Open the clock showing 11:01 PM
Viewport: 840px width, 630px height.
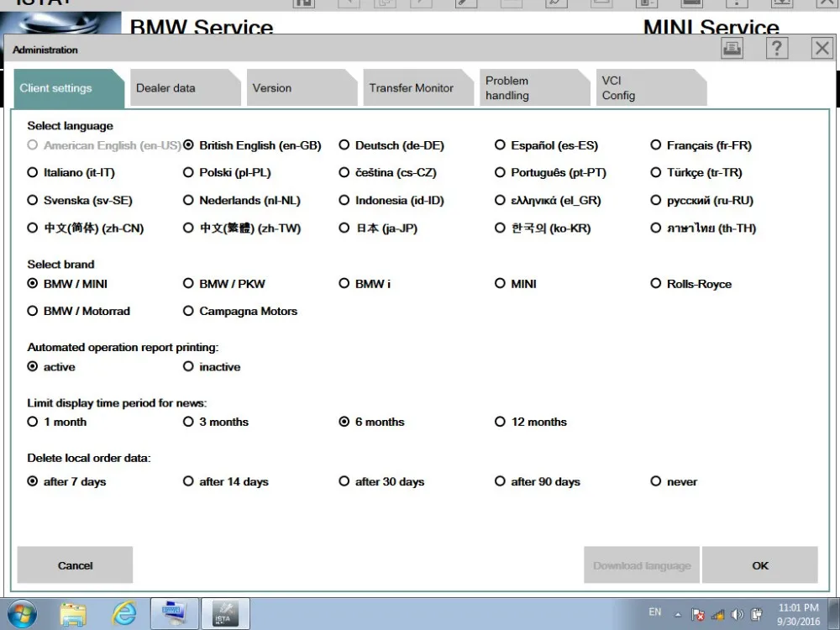click(798, 615)
